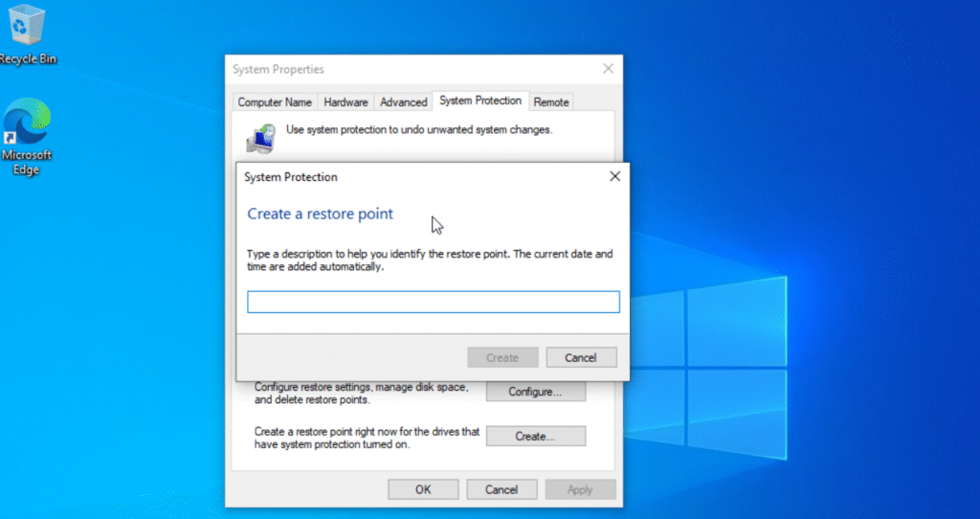This screenshot has height=519, width=980.
Task: Click the 'Create a restore point' heading
Action: coord(320,214)
